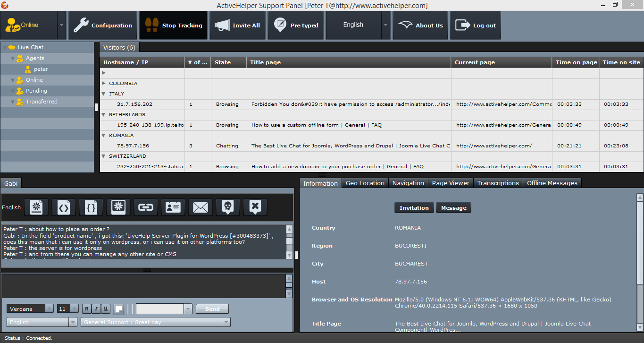This screenshot has height=343, width=644.
Task: Sort by State column header
Action: pos(229,62)
